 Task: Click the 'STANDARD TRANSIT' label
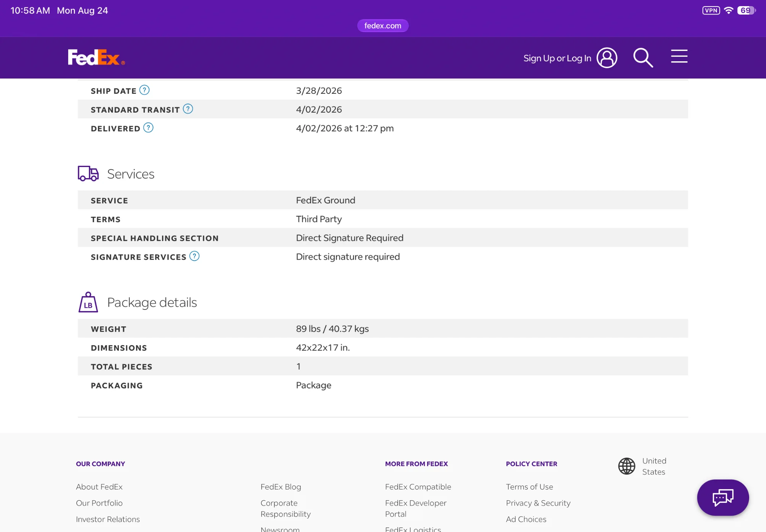(x=135, y=110)
